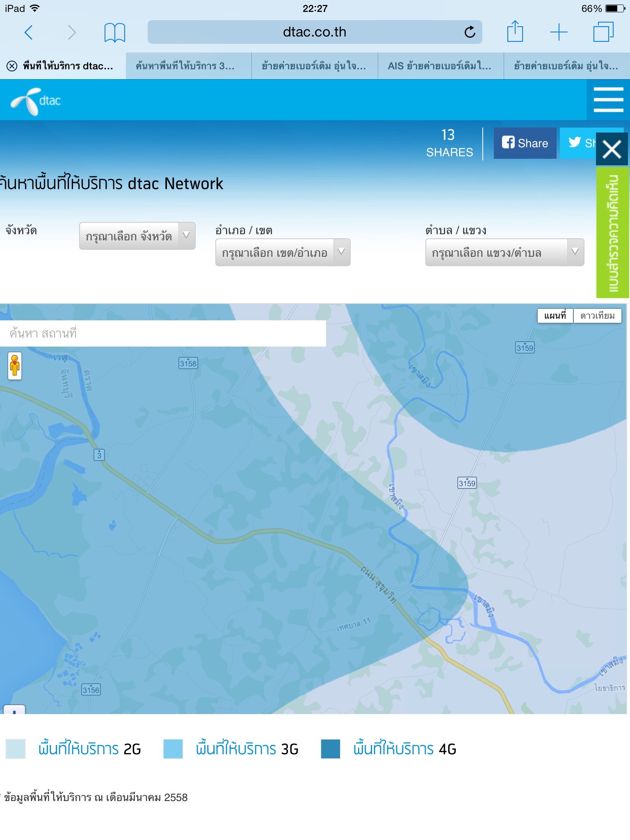This screenshot has width=630, height=840.
Task: Click the ถนน สุขุมวิท road label
Action: pyautogui.click(x=379, y=585)
